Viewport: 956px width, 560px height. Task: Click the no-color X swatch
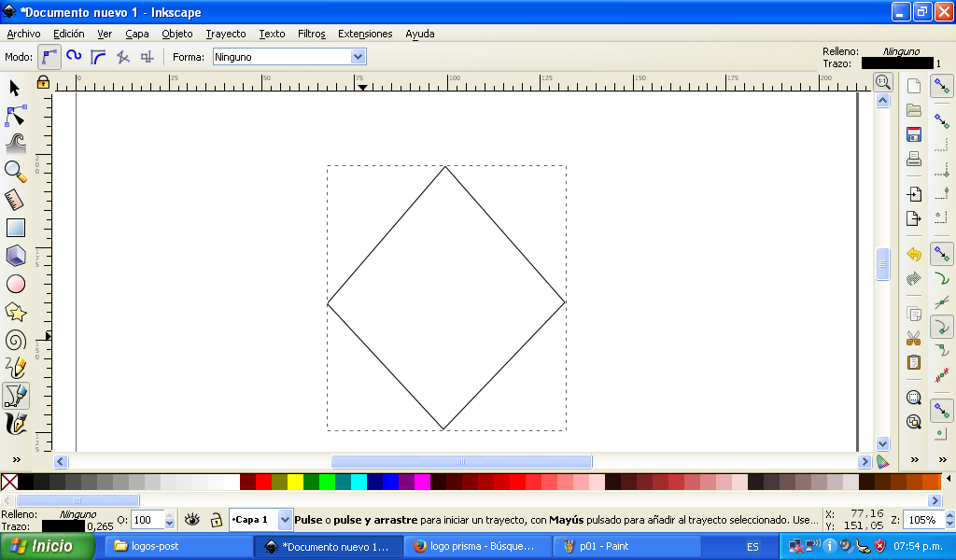9,482
